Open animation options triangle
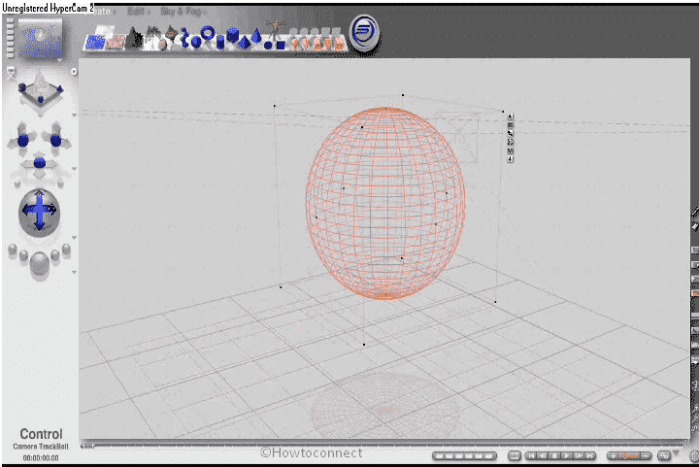The image size is (699, 467). click(x=676, y=452)
